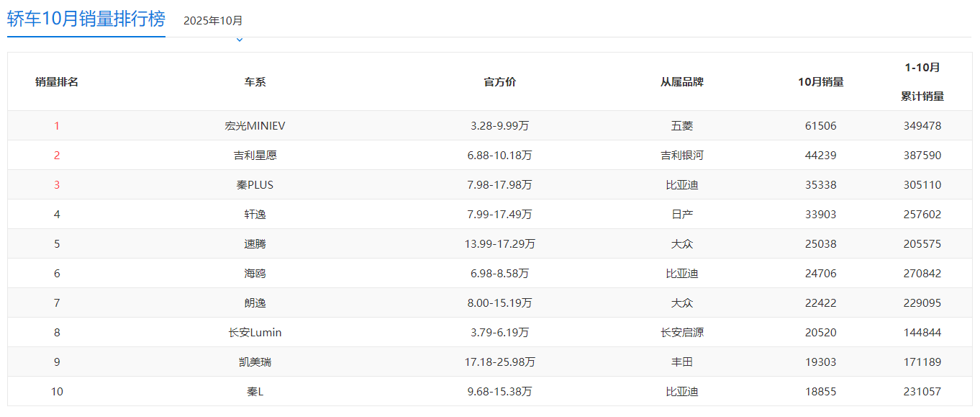Open the 秦PLUS car series link
This screenshot has height=417, width=980.
[255, 185]
